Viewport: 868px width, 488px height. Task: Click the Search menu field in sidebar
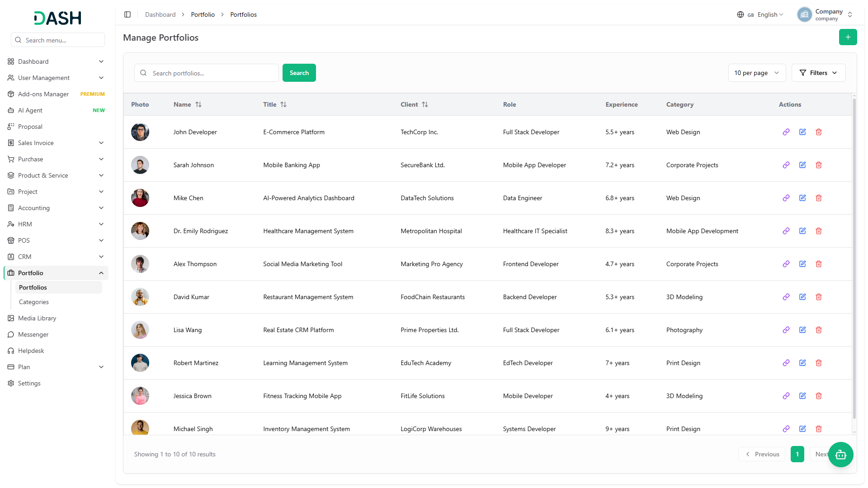[58, 40]
